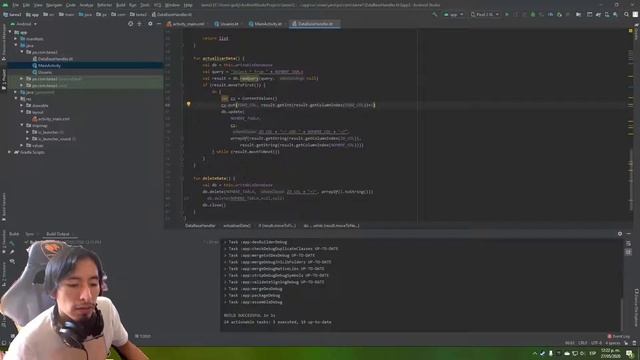Click the java breadcrumb in navigation bar

tap(85, 14)
